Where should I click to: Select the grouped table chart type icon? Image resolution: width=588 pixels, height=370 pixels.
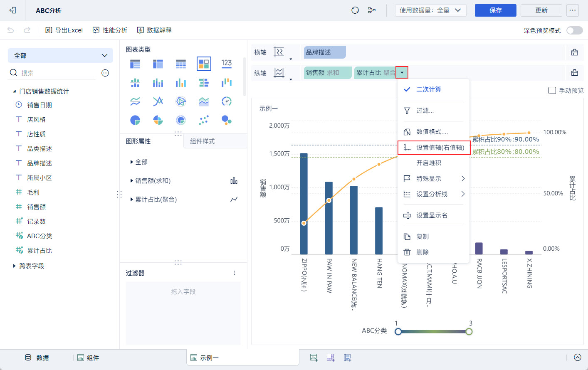pyautogui.click(x=135, y=64)
